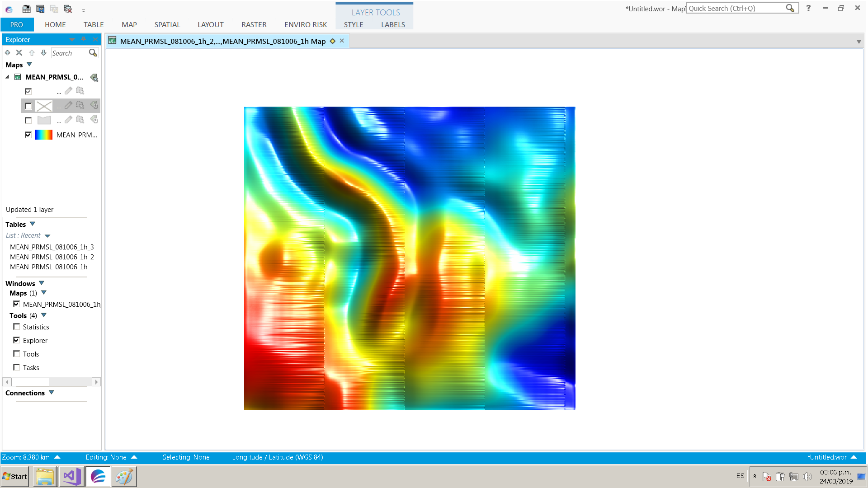Click the map-level label toggle icon beside MEAN_PRMSL_0

94,77
